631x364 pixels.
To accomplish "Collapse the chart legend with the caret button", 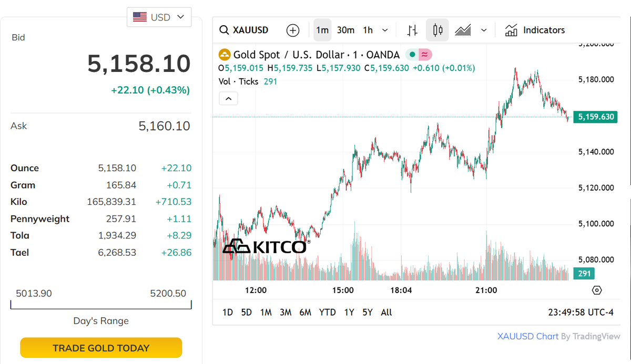I will 228,98.
